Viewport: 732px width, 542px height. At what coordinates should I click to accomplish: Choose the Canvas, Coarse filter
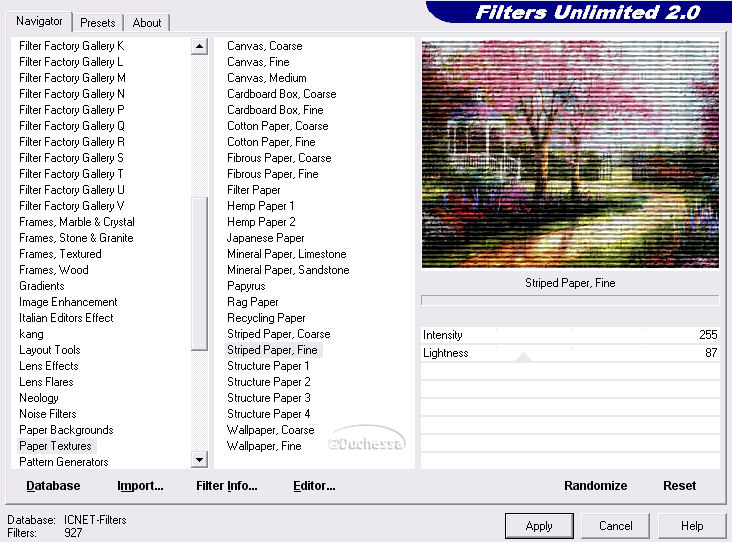265,46
